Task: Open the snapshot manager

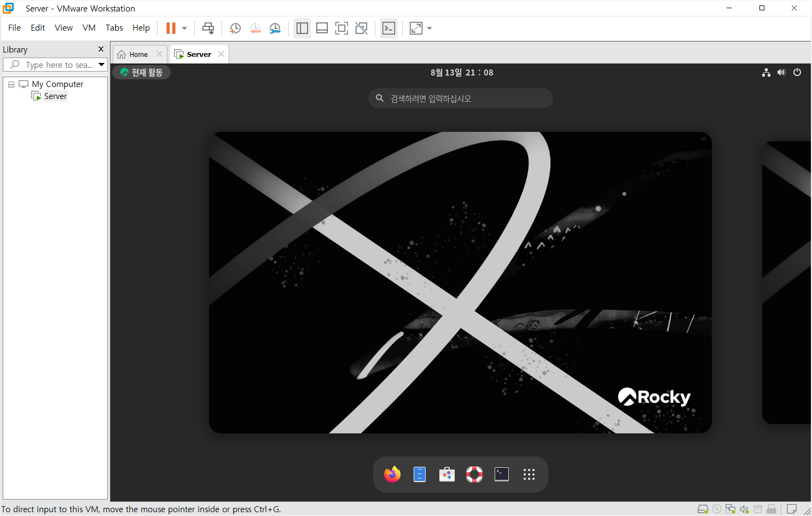Action: coord(275,28)
